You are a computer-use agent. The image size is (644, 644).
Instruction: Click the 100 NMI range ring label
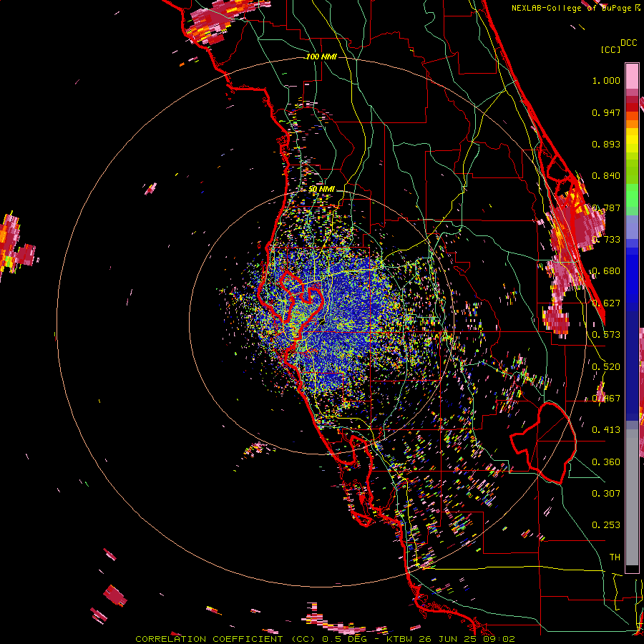(321, 57)
